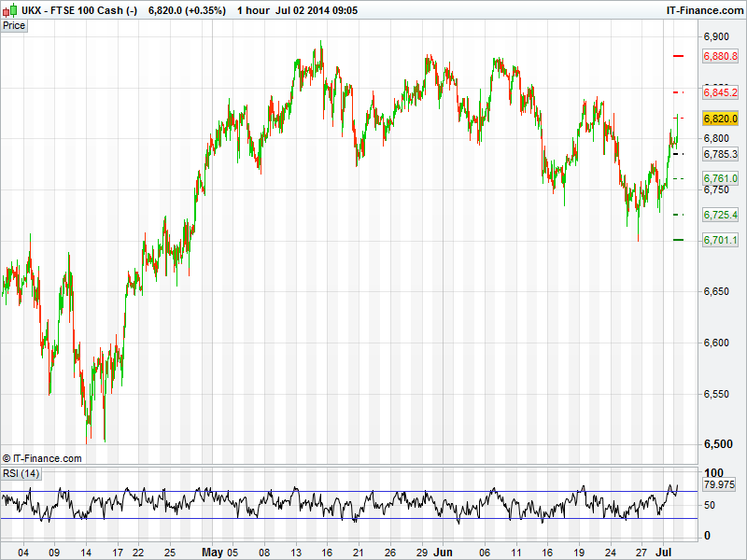Click the green dashed marker beside 6,725.4
The image size is (747, 560).
pyautogui.click(x=679, y=216)
